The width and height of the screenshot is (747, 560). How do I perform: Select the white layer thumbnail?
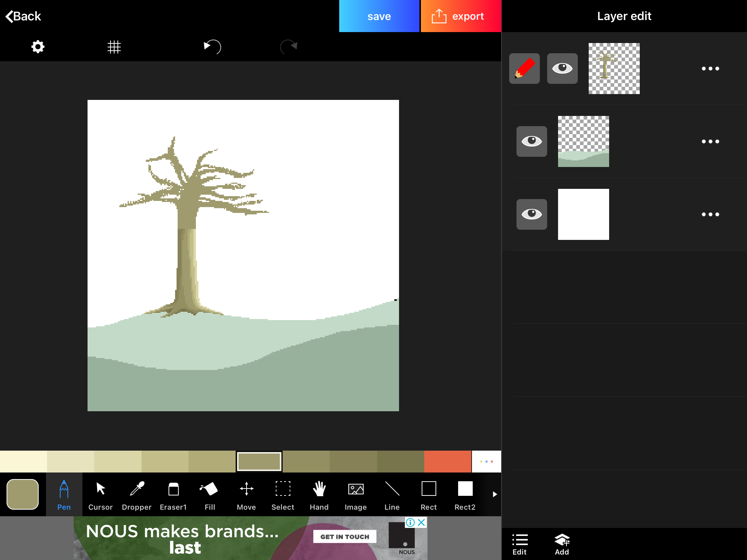(583, 214)
